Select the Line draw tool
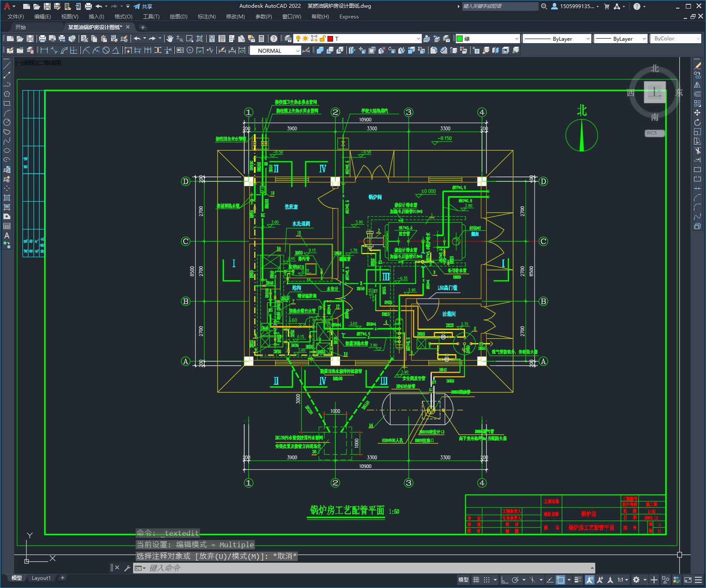 (7, 66)
